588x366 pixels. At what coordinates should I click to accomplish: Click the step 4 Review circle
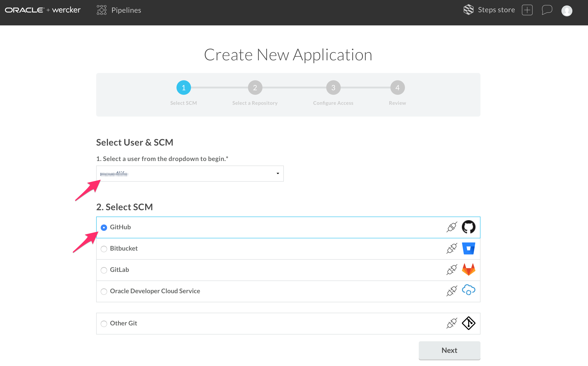(x=397, y=88)
